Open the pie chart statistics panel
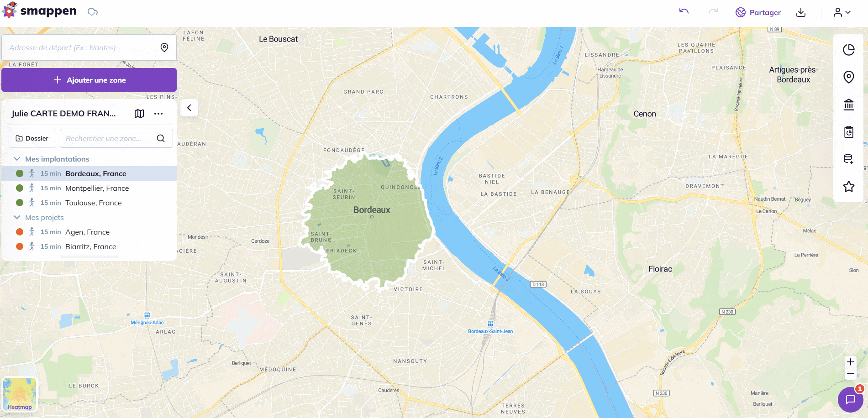Viewport: 868px width, 418px height. [848, 50]
